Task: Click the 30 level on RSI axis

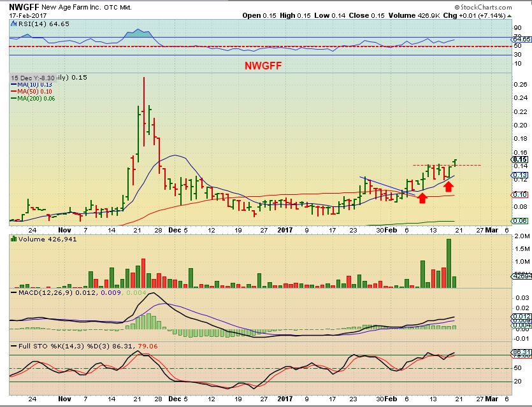Action: (518, 54)
